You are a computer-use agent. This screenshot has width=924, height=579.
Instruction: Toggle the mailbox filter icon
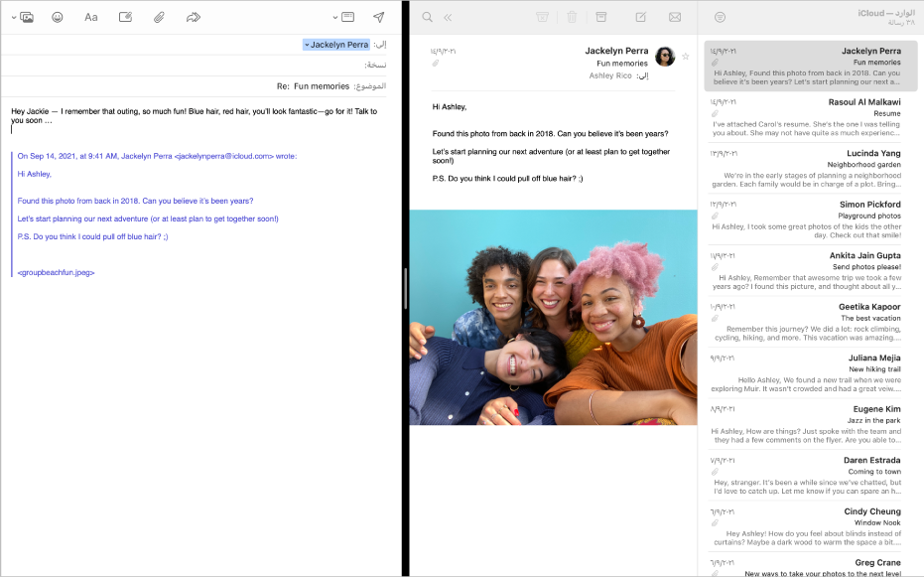(720, 17)
